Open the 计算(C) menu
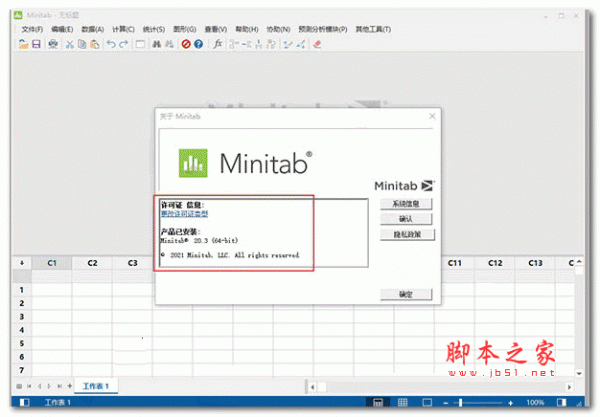This screenshot has height=417, width=600. coord(123,29)
